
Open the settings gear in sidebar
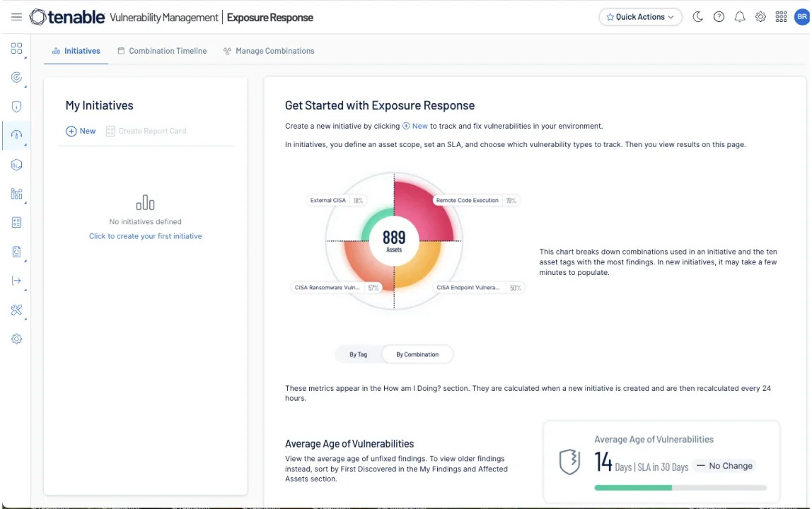point(16,339)
